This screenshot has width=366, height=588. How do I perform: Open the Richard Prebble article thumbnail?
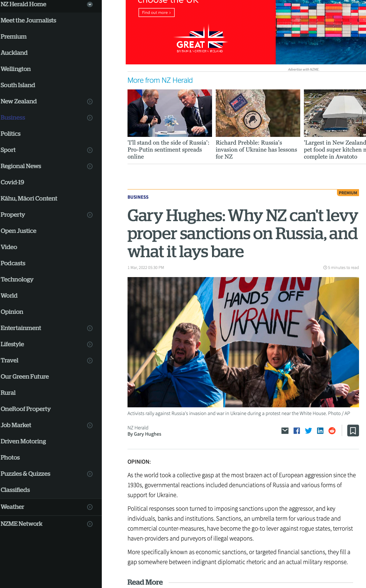pyautogui.click(x=258, y=113)
